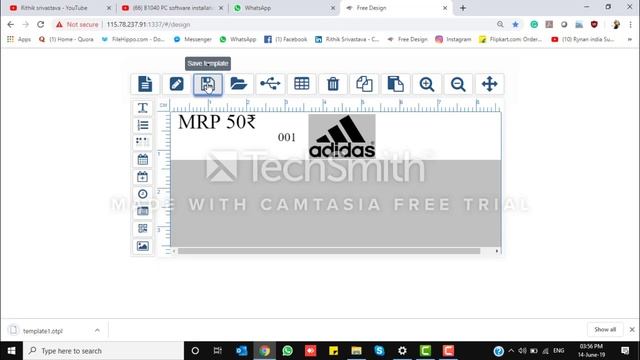Select the calendar plus expiry date tool
Screen dimensions: 640x360
142,177
